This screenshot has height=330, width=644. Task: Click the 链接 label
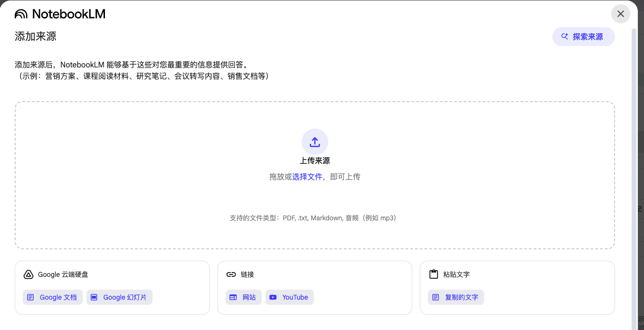(247, 274)
